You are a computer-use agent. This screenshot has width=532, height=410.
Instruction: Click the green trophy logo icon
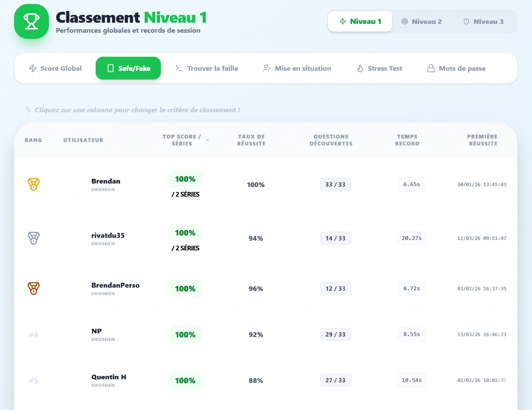click(x=31, y=21)
